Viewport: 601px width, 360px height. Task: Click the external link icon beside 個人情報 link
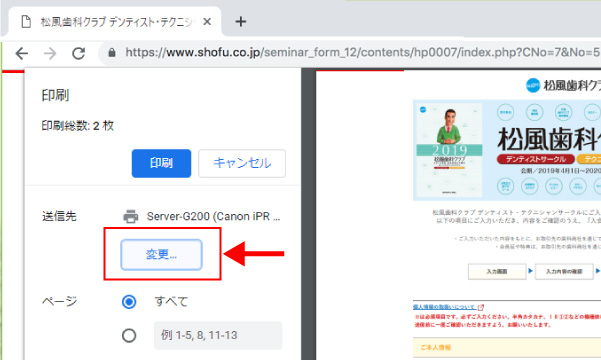(481, 307)
